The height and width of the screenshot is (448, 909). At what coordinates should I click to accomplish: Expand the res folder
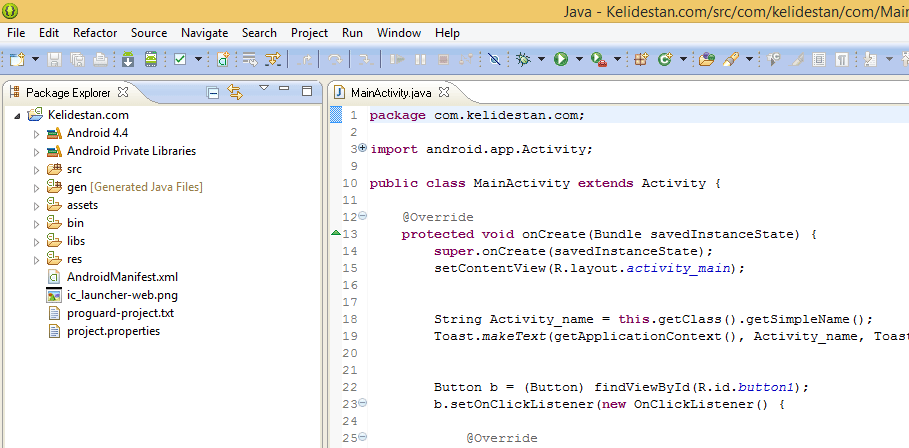coord(37,260)
